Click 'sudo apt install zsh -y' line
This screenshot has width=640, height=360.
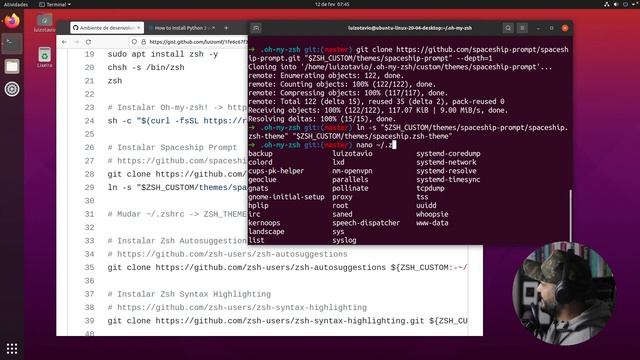pyautogui.click(x=162, y=54)
